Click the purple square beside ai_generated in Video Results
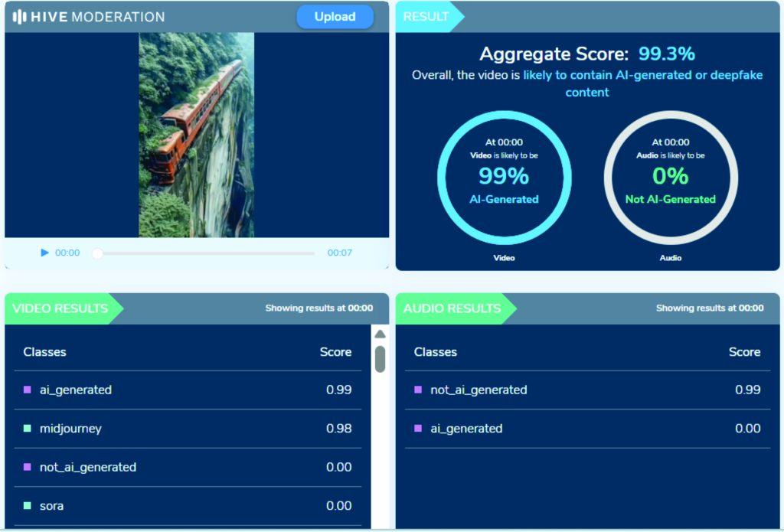Image resolution: width=784 pixels, height=532 pixels. click(28, 390)
